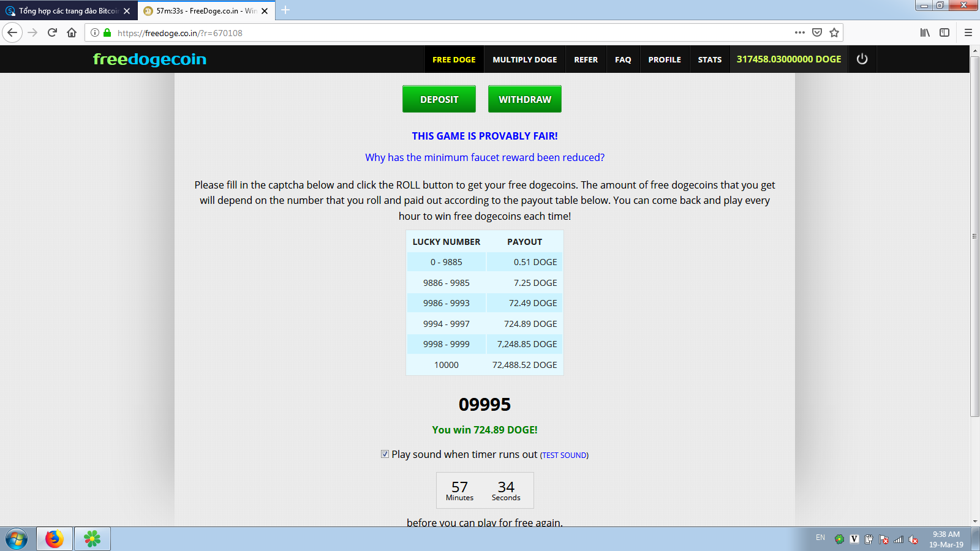Click the green secure connection padlock
980x551 pixels.
pyautogui.click(x=107, y=32)
